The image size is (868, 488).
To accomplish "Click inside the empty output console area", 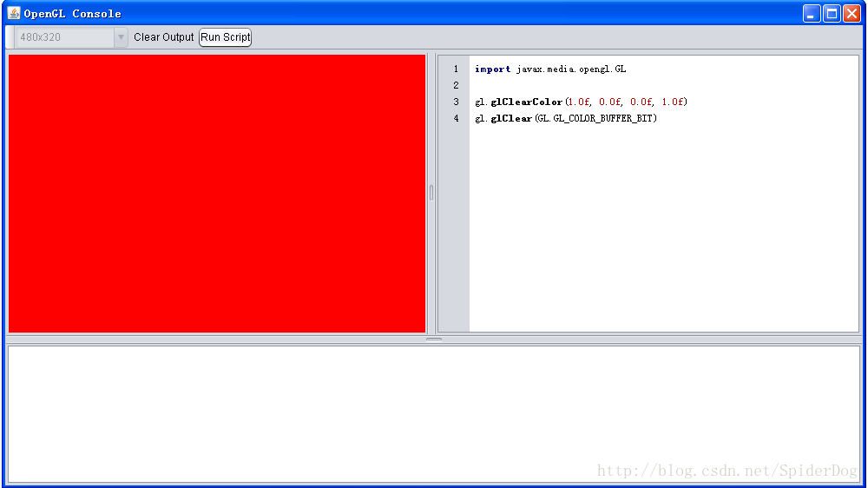I will [x=434, y=414].
